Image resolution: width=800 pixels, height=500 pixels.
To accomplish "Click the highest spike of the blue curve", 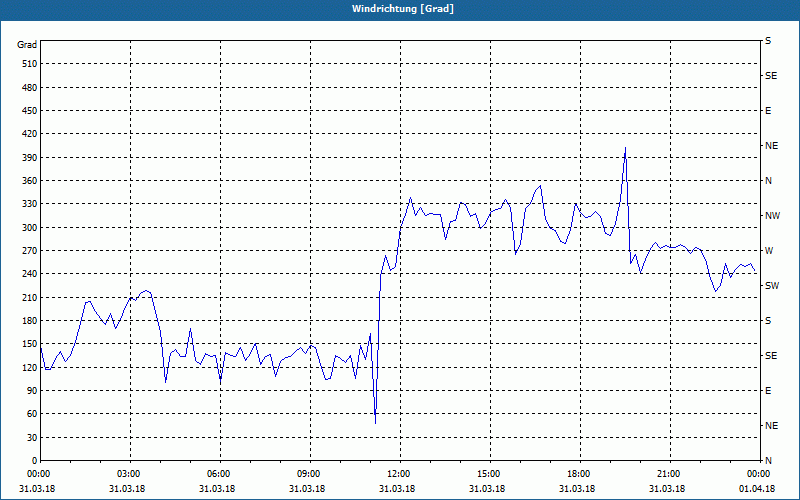I will pyautogui.click(x=625, y=148).
